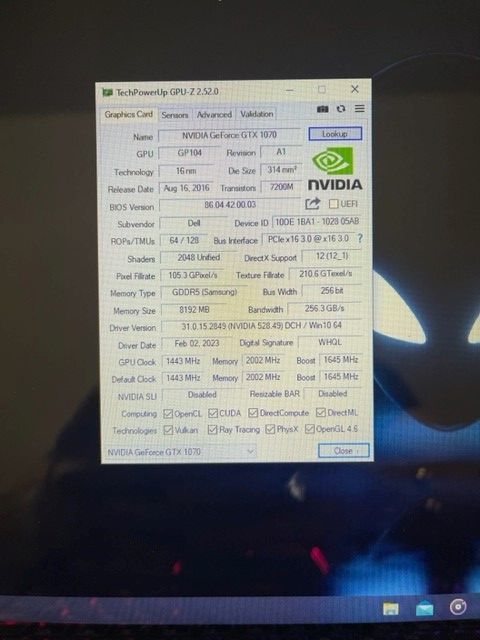This screenshot has width=480, height=640.
Task: Click the refresh icon in GPU-Z
Action: point(341,109)
